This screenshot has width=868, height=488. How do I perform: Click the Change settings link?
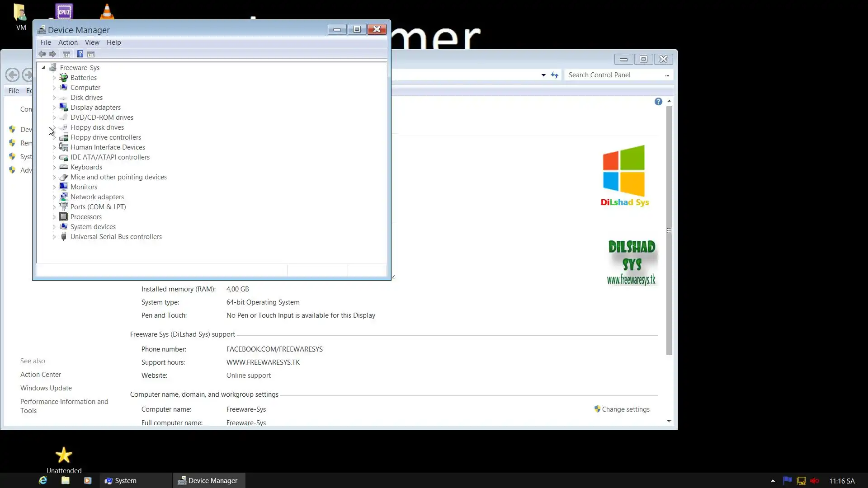coord(625,409)
